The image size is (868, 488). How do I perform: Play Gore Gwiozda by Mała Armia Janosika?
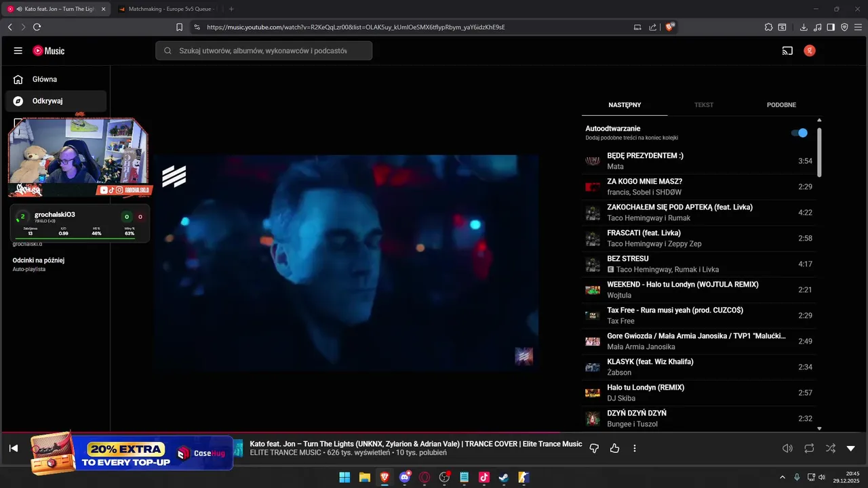pyautogui.click(x=698, y=341)
